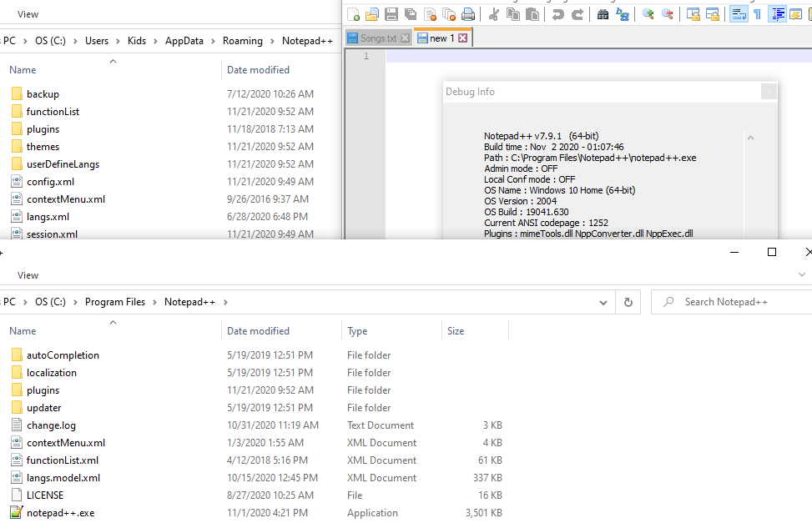Expand the ribbon chevron in lower window
Viewport: 812px width, 523px height.
802,275
